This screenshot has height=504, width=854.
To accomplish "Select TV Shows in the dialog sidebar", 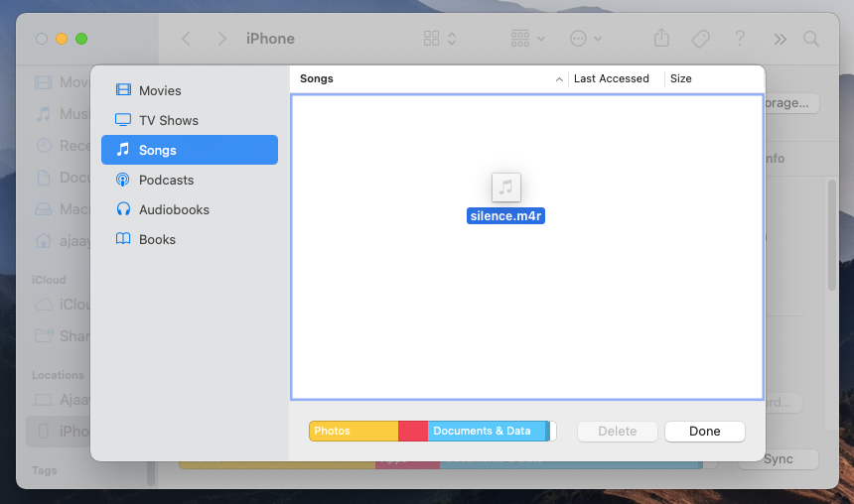I will [x=190, y=120].
